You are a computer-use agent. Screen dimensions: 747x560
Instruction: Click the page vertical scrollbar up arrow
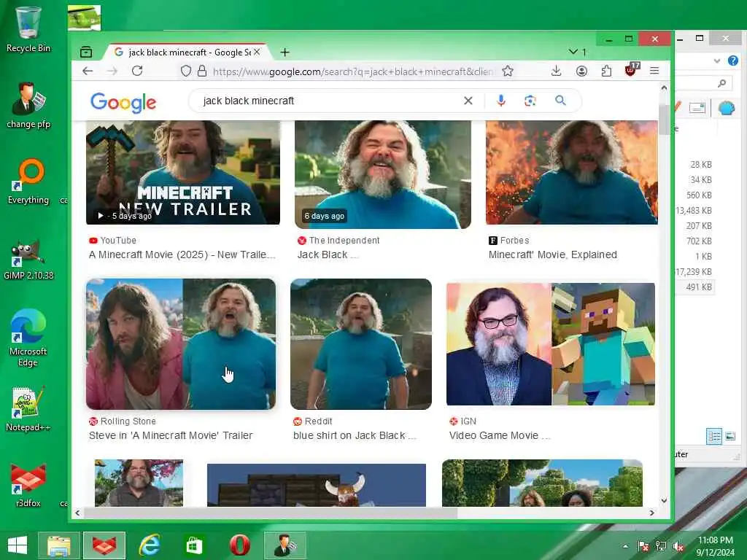coord(664,87)
